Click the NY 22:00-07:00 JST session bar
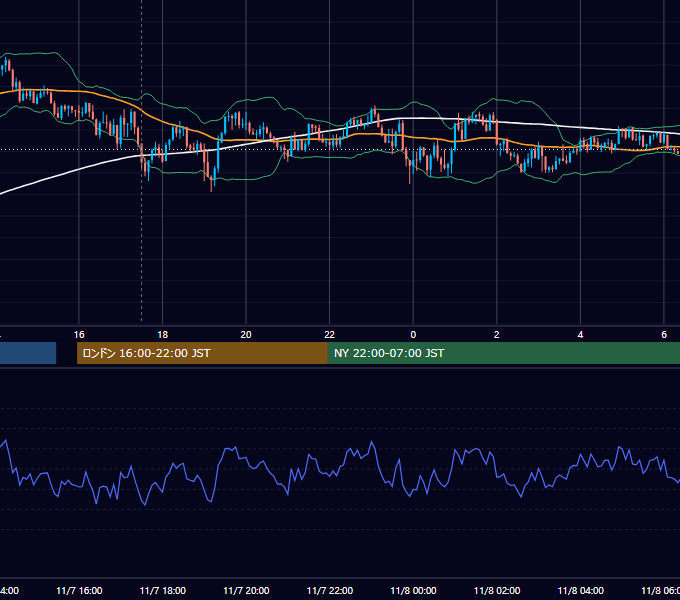This screenshot has width=680, height=600. tap(503, 353)
